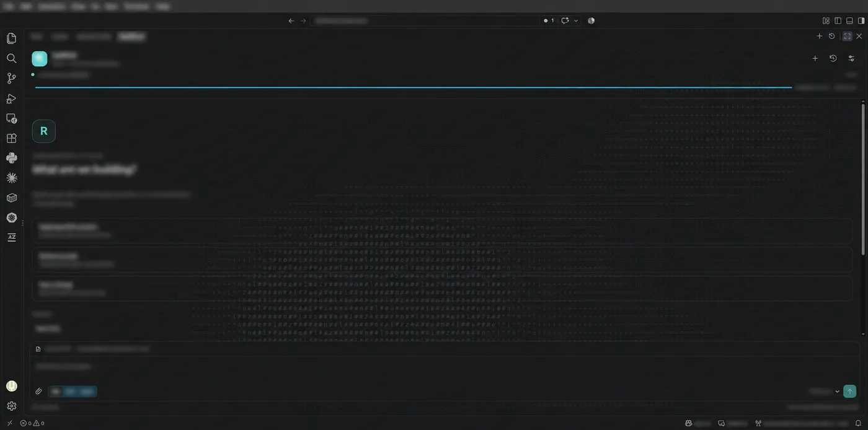Open the ship-wheel icon in activity bar
868x430 pixels.
click(11, 217)
